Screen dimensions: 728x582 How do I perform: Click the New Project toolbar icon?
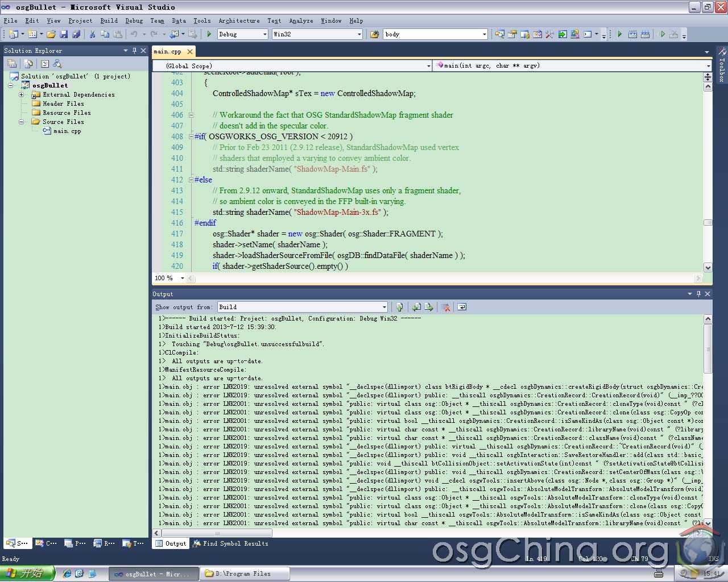[x=13, y=34]
